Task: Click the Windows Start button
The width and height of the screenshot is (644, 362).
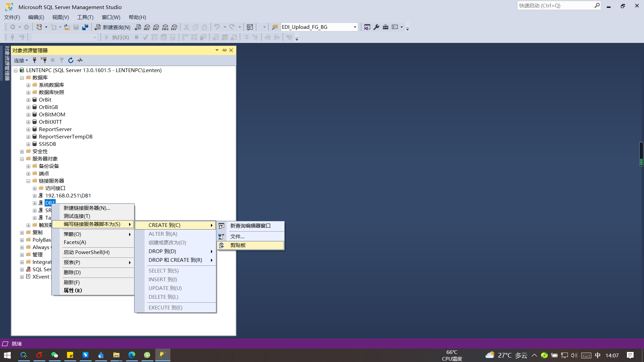Action: [x=7, y=355]
